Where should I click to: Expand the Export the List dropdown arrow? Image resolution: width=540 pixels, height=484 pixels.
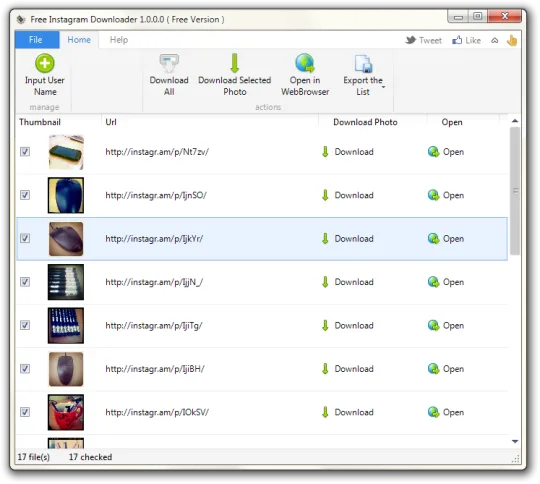point(383,87)
